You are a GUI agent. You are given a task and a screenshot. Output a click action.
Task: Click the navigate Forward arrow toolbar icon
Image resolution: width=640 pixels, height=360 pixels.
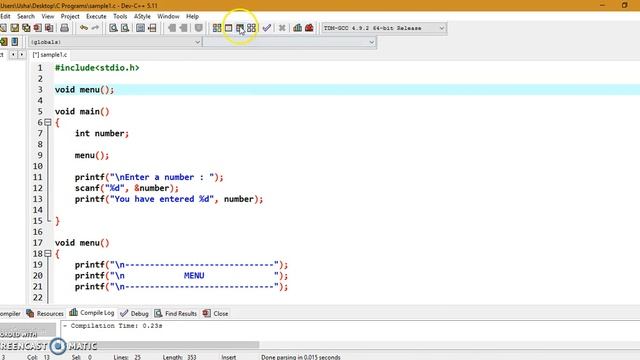183,28
